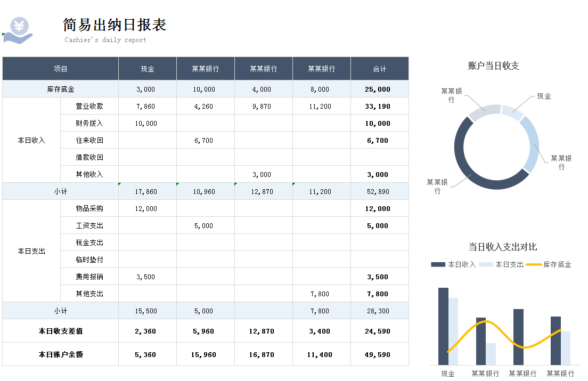Click the 营业收款 item cell
Screen dimensions: 588x381
[x=89, y=106]
